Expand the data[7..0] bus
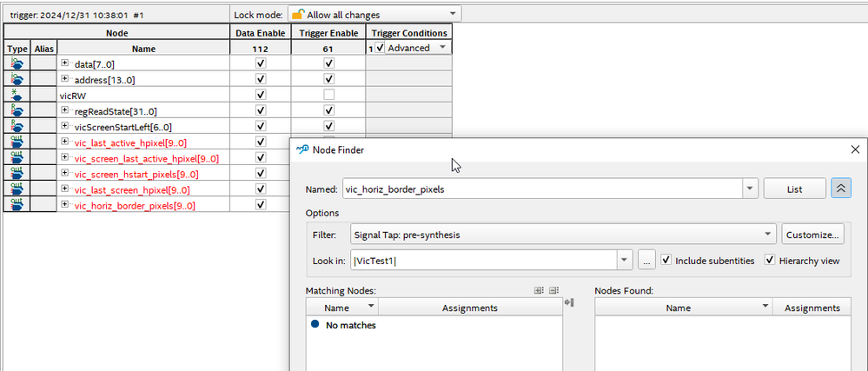Image resolution: width=868 pixels, height=371 pixels. [x=65, y=63]
